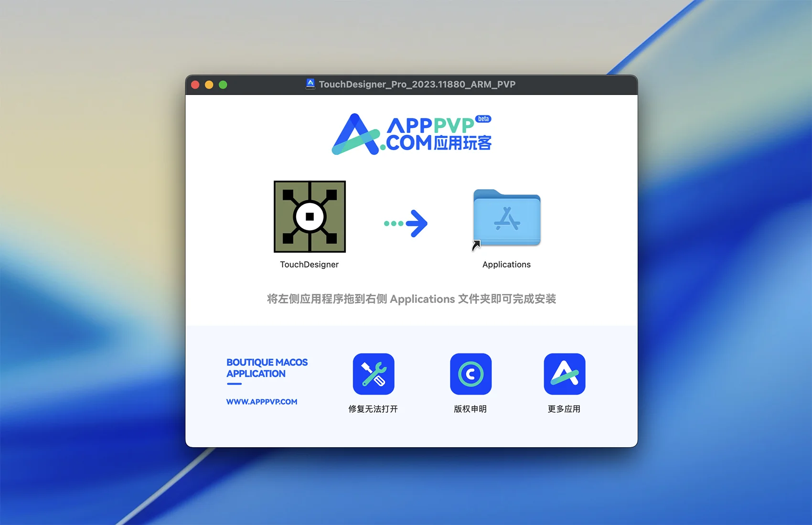This screenshot has width=812, height=525.
Task: Click the disk image icon in the title bar
Action: pos(310,84)
